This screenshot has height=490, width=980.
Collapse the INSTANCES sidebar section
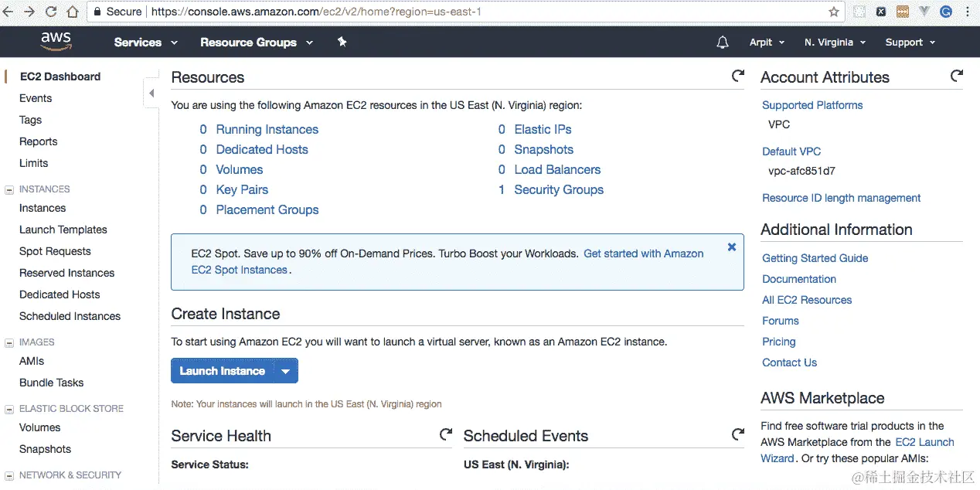coord(9,189)
